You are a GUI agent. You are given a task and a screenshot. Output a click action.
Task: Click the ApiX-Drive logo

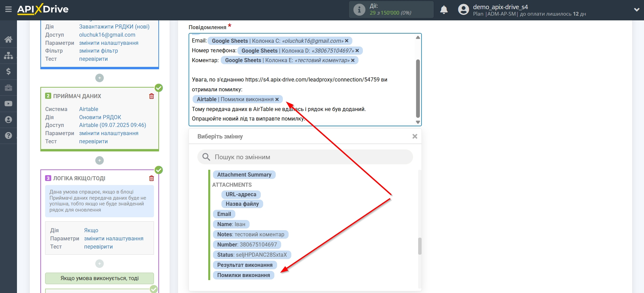pos(43,9)
